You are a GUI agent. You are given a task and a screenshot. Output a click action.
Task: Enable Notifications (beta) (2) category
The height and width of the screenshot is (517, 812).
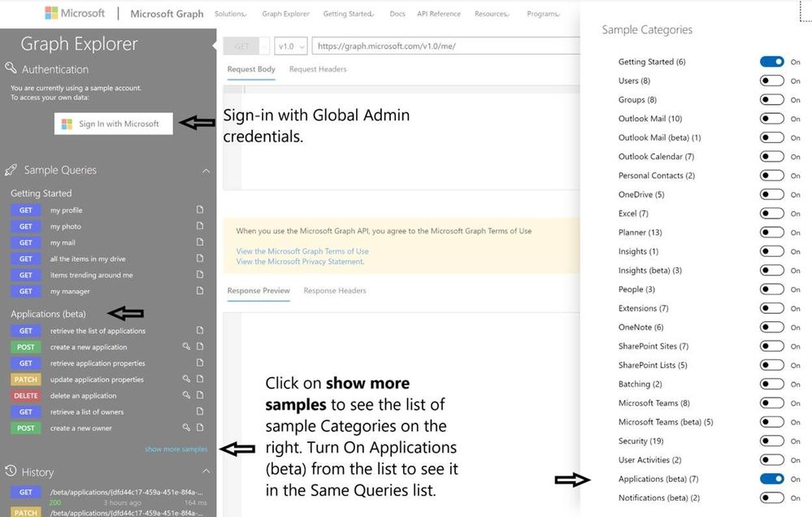pyautogui.click(x=771, y=497)
